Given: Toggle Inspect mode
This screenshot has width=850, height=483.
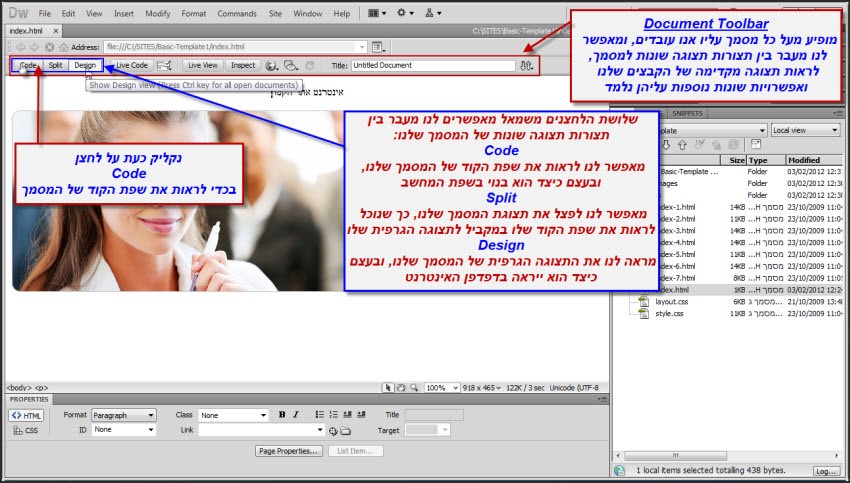Looking at the screenshot, I should pyautogui.click(x=243, y=66).
